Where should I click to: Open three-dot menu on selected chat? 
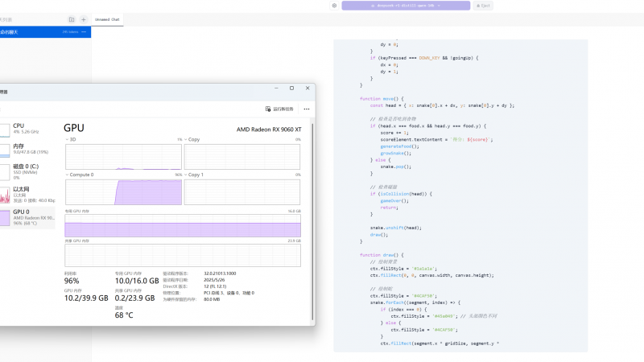coord(84,32)
